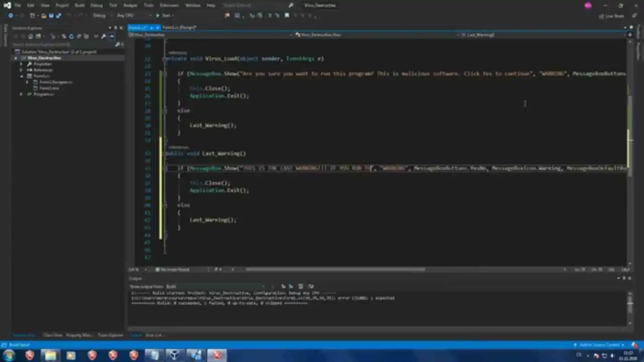Expand the Form1.Designer.cs node
Screen dimensions: 644x362
coord(28,82)
